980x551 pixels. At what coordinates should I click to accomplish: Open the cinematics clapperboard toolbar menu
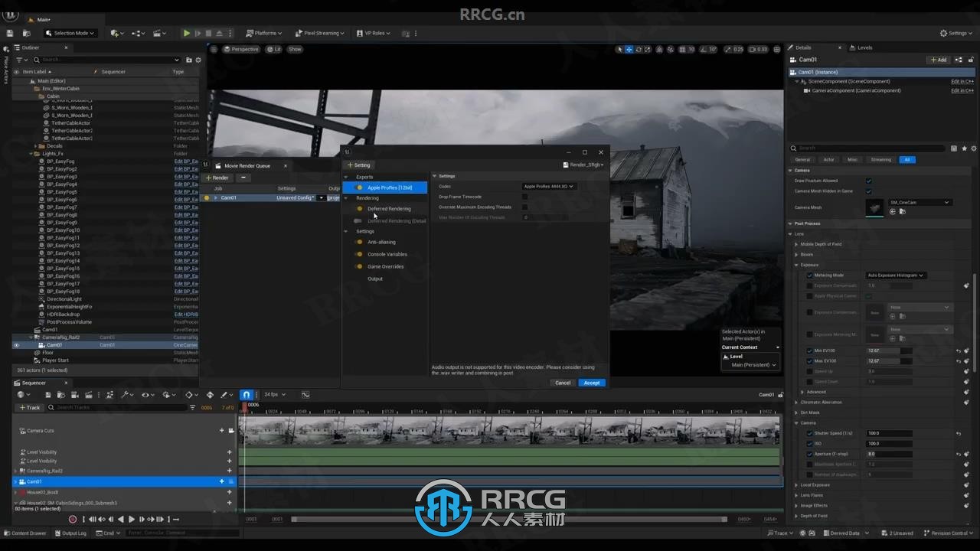(159, 33)
